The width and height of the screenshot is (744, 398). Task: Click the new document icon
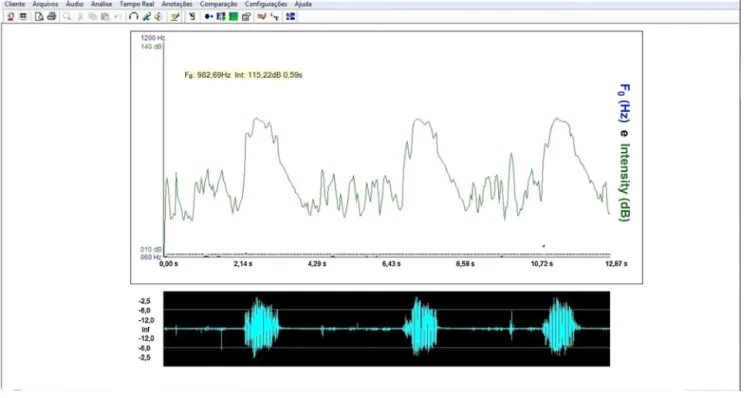click(x=39, y=17)
